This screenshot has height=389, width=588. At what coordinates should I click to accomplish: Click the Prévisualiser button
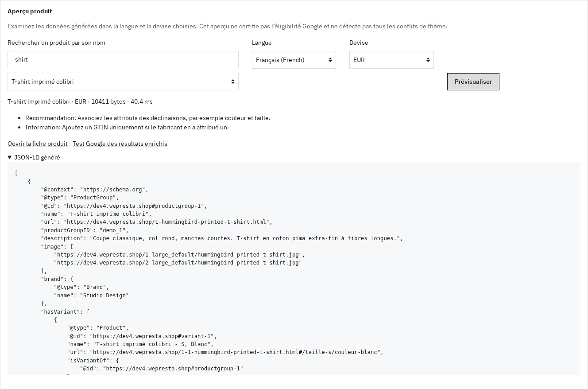point(473,82)
